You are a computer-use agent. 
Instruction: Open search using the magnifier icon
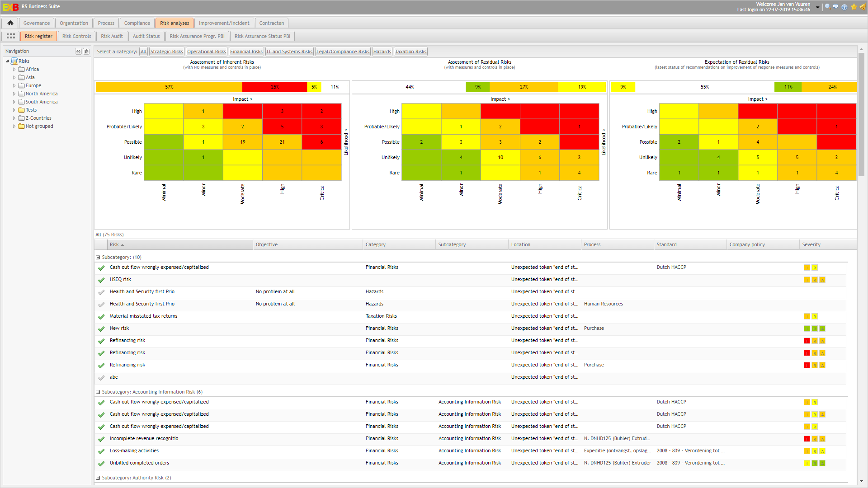click(x=827, y=6)
